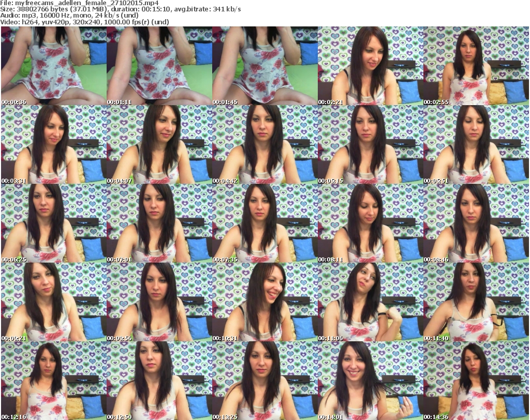The height and width of the screenshot is (420, 530).
Task: Select the thumbnail marked 00:07:35
Action: point(264,223)
